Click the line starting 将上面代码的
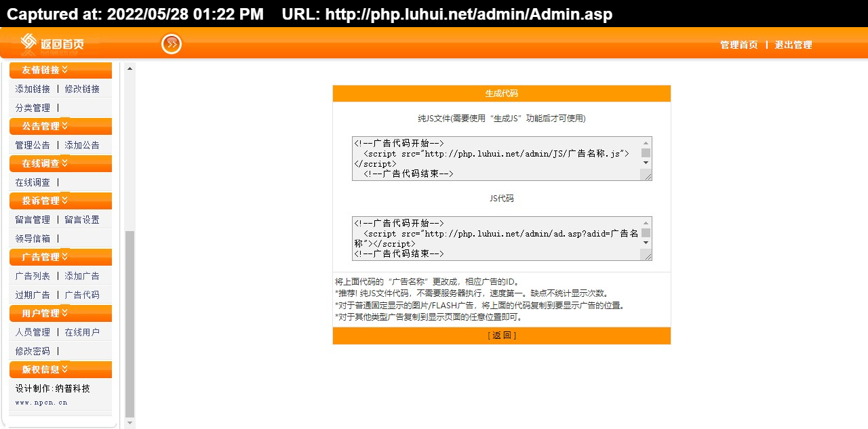Image resolution: width=868 pixels, height=429 pixels. (428, 282)
